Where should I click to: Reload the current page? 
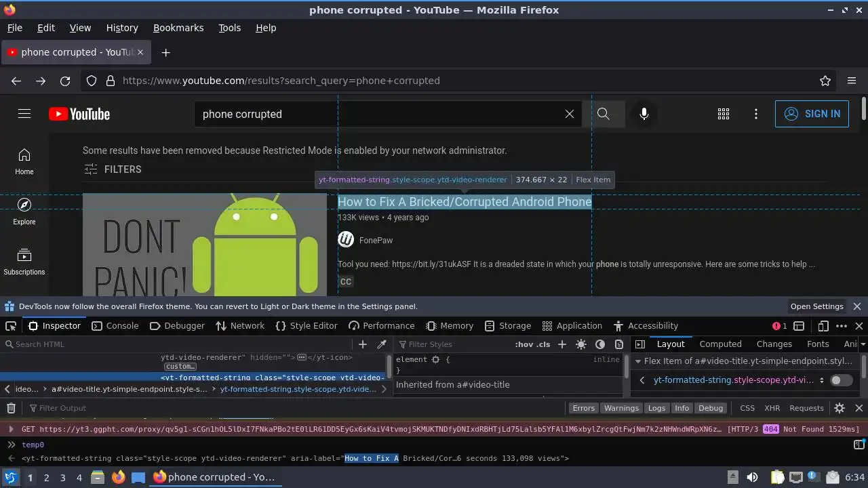click(65, 81)
